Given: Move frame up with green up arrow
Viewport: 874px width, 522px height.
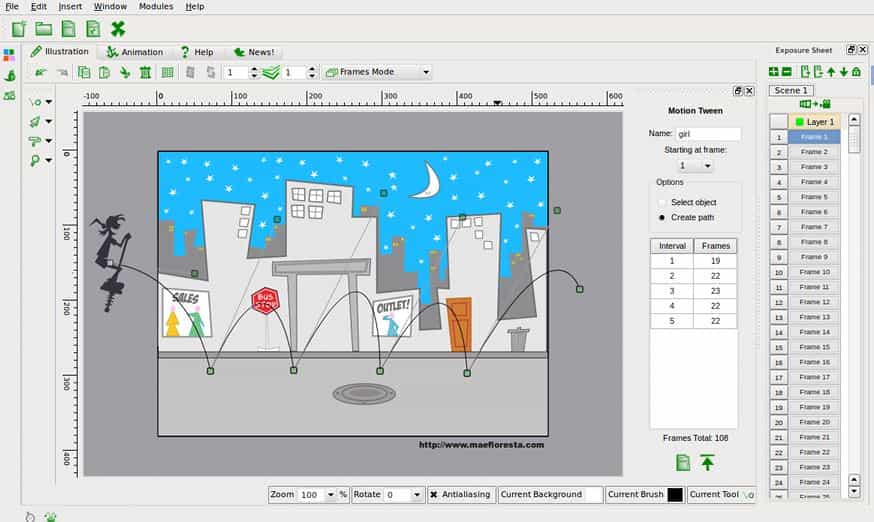Looking at the screenshot, I should (831, 72).
